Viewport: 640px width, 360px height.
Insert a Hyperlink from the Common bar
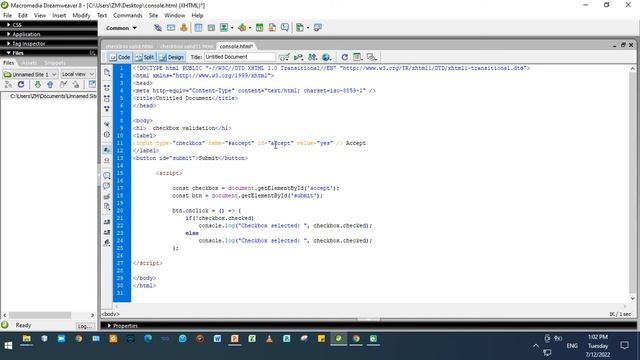tap(158, 28)
